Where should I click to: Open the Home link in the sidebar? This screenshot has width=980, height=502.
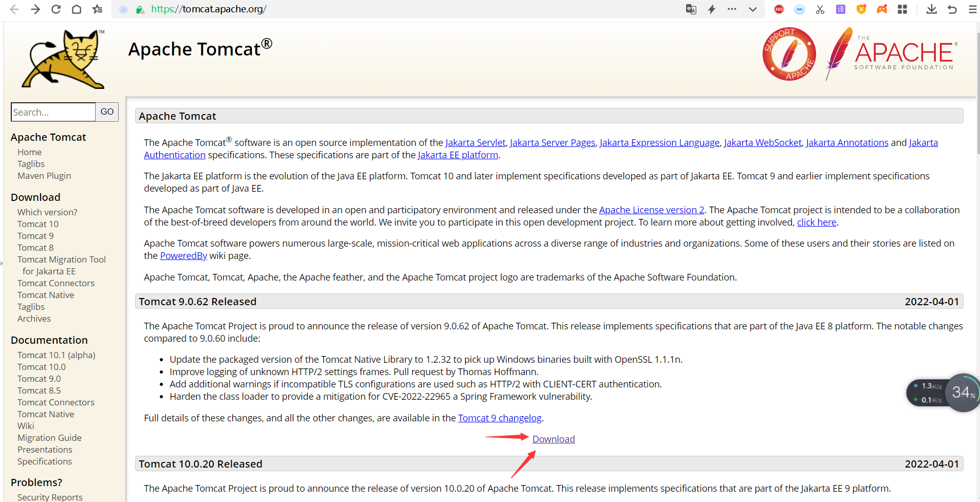click(x=29, y=152)
